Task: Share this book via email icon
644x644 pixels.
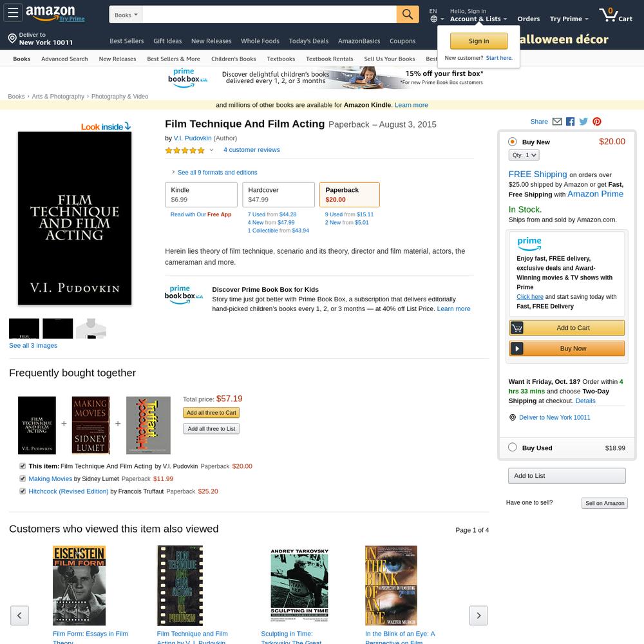Action: pyautogui.click(x=557, y=122)
